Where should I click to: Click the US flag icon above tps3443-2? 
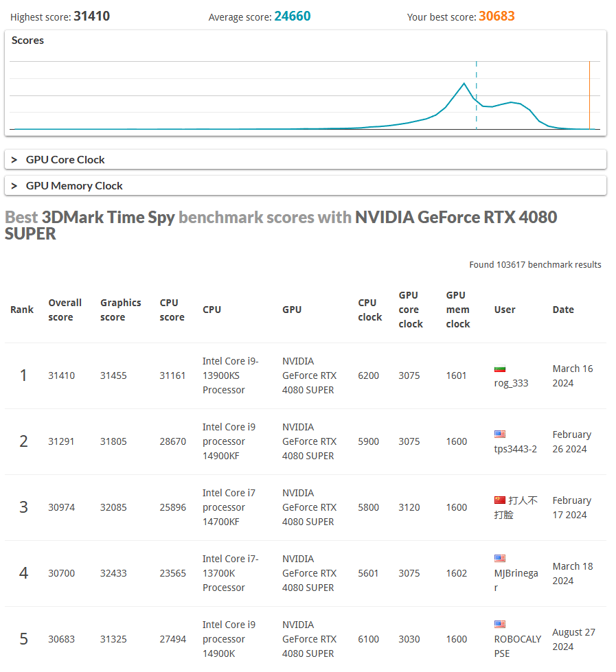click(x=499, y=434)
